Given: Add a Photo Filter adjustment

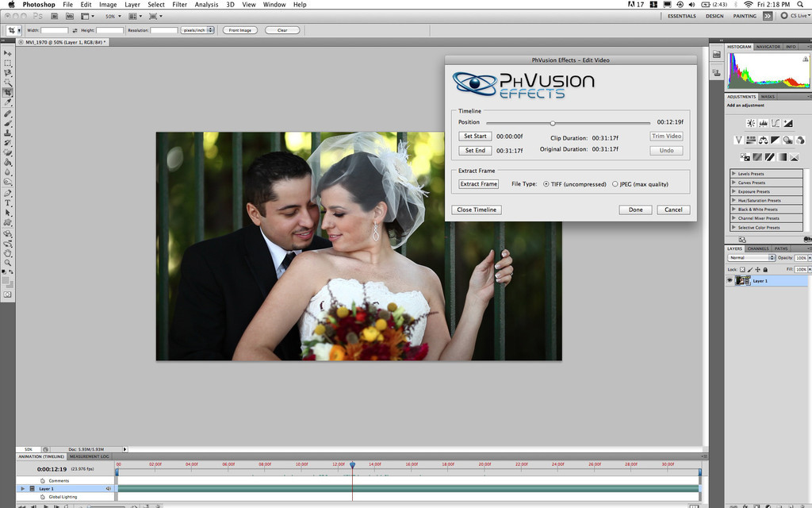Looking at the screenshot, I should tap(787, 140).
